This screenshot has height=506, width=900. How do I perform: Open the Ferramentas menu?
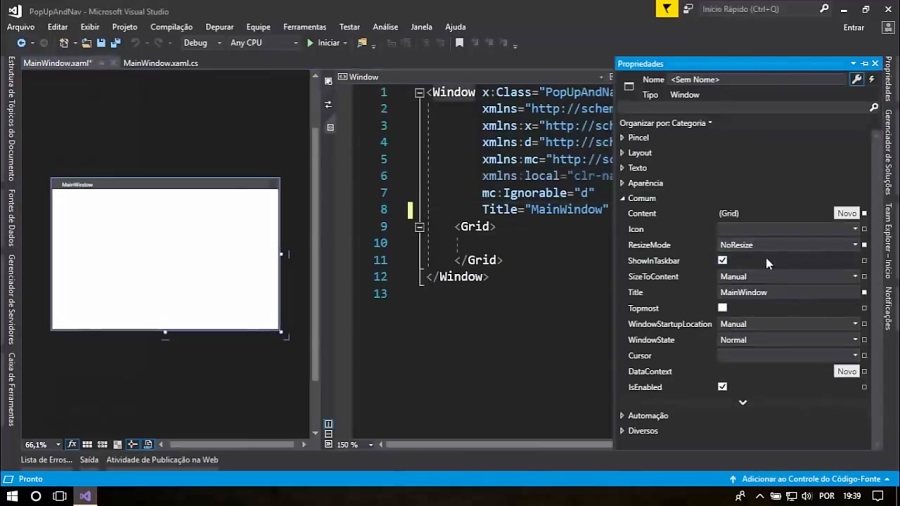pyautogui.click(x=304, y=27)
